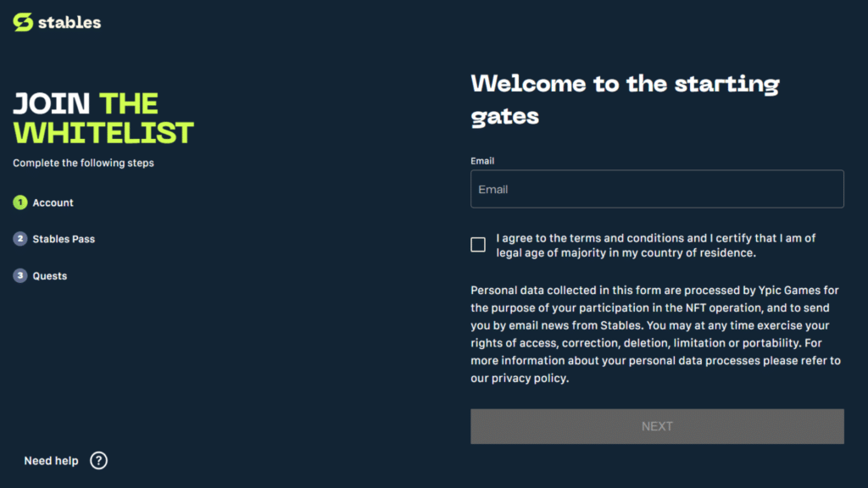Select the step 1 circle beside Account
The width and height of the screenshot is (868, 488).
click(x=20, y=202)
